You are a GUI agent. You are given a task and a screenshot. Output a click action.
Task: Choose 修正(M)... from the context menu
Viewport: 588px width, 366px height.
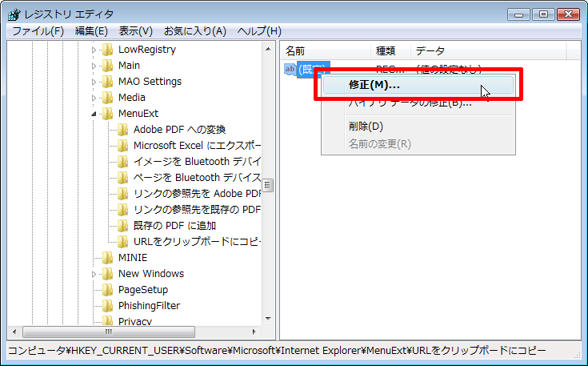point(374,85)
